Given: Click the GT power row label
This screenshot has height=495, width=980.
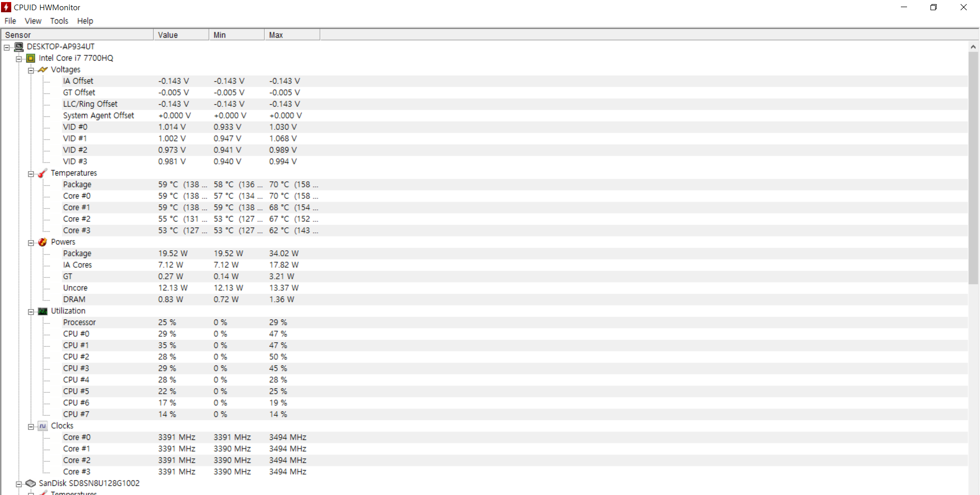Looking at the screenshot, I should point(68,276).
